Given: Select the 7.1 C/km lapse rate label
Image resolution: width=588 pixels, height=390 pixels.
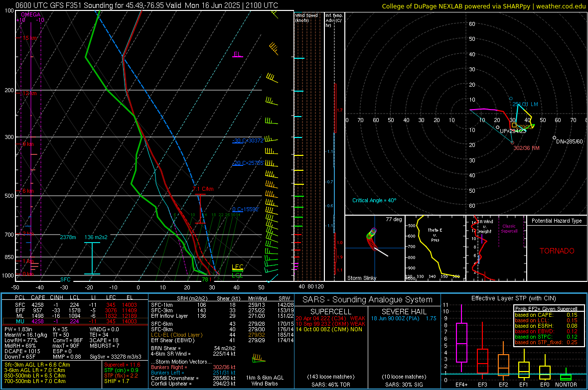Looking at the screenshot, I should (203, 189).
